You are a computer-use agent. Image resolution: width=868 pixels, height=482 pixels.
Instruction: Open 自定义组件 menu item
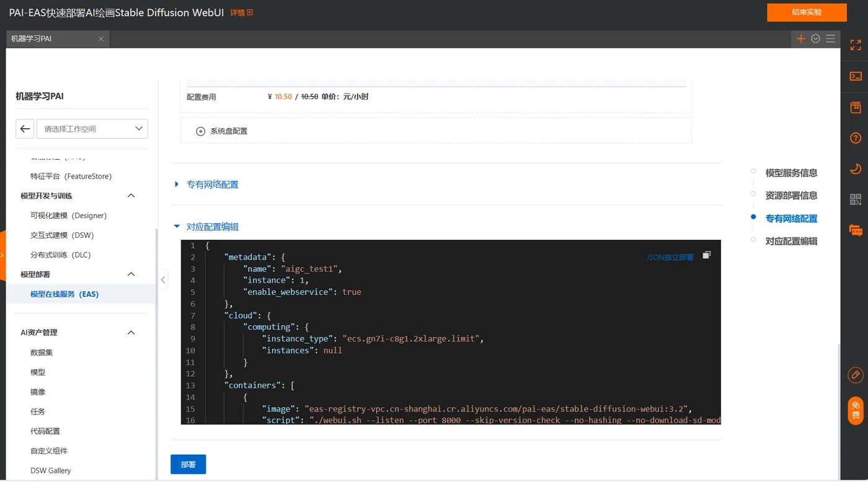click(49, 451)
